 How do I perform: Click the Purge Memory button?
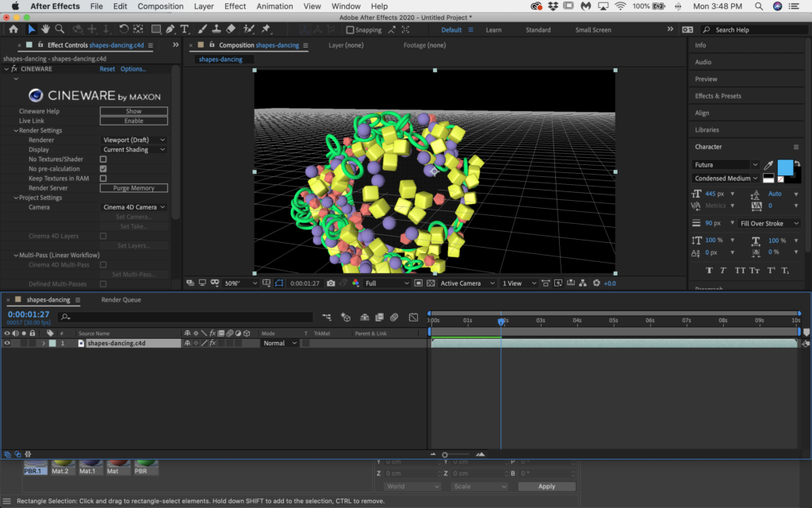133,188
